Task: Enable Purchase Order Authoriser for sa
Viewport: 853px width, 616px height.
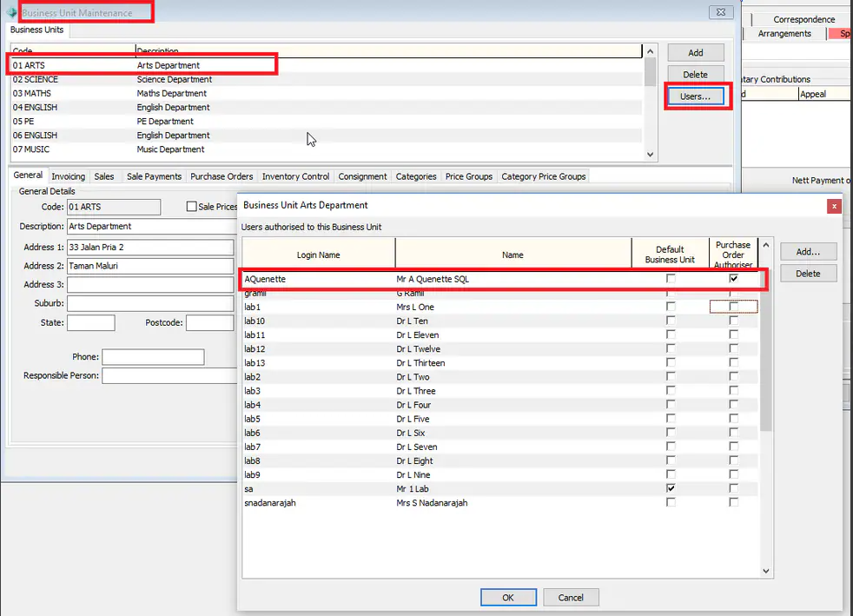Action: pos(733,488)
